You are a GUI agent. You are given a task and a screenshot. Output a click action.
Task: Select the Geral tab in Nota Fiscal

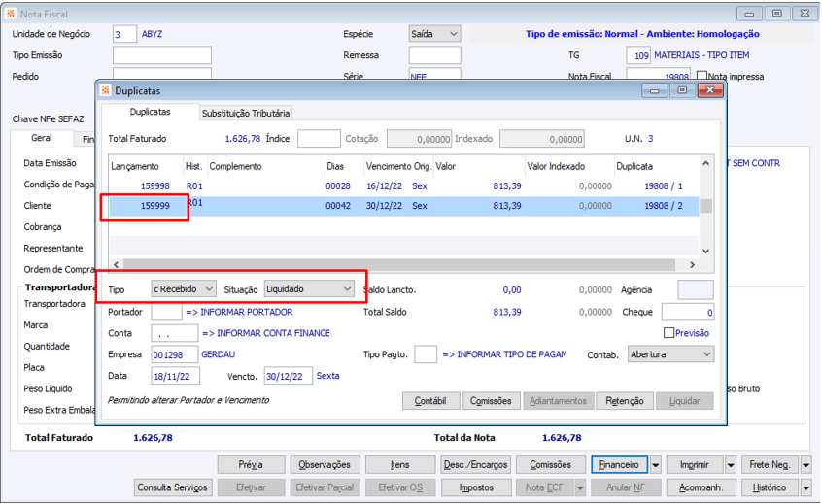[x=42, y=138]
